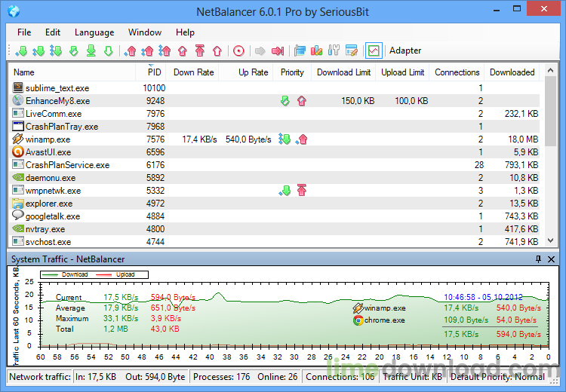The height and width of the screenshot is (392, 566).
Task: Click EnhanceMy8.exe red upload priority icon
Action: (x=302, y=101)
